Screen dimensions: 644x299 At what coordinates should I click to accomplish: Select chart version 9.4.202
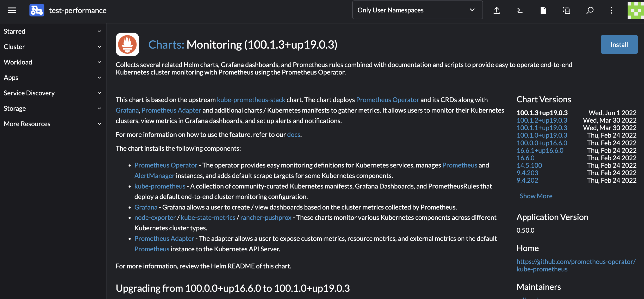click(x=527, y=180)
